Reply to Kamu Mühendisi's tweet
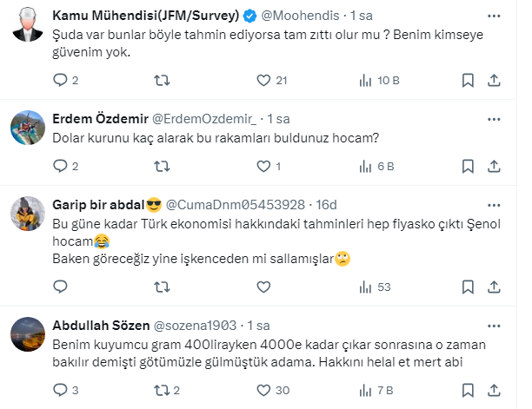 [60, 81]
